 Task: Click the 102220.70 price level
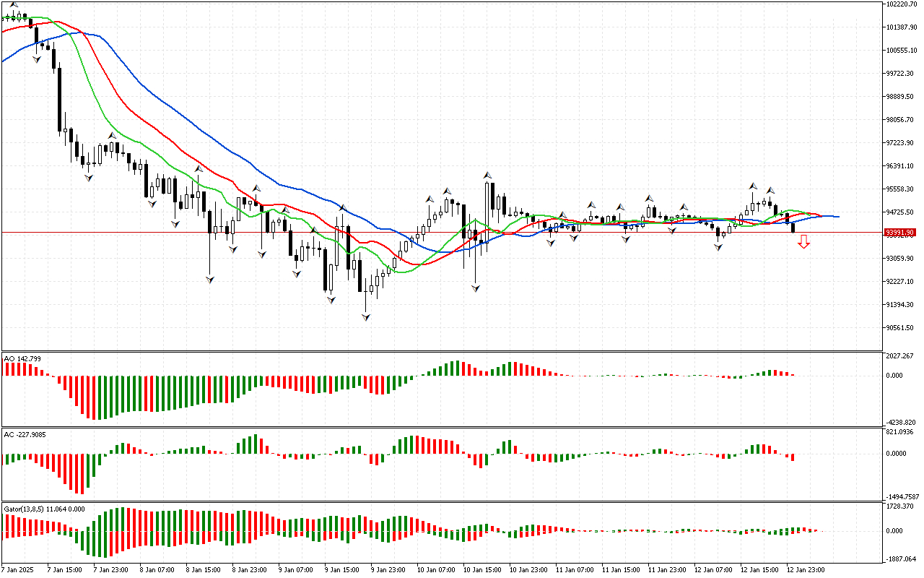[902, 4]
